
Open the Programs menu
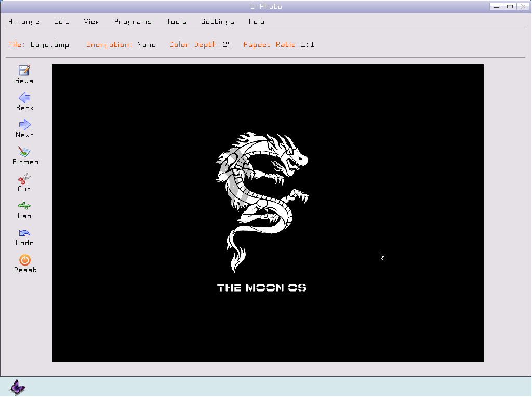coord(132,22)
